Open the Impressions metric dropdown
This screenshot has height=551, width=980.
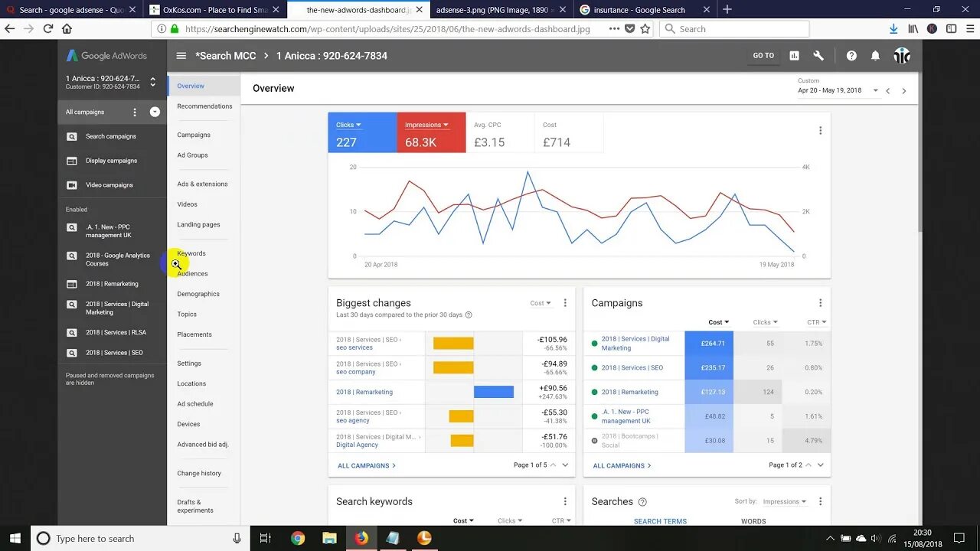click(x=426, y=125)
